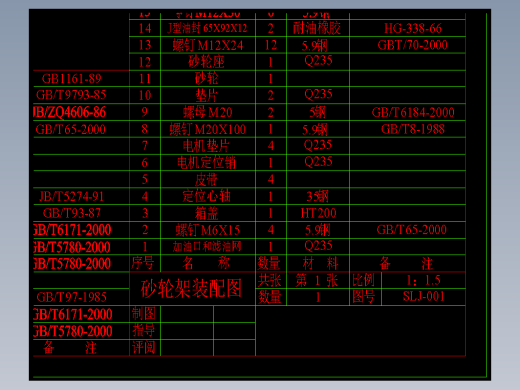
Task: Select quantity 12 in the 螺钉 M12X24 row
Action: [271, 45]
